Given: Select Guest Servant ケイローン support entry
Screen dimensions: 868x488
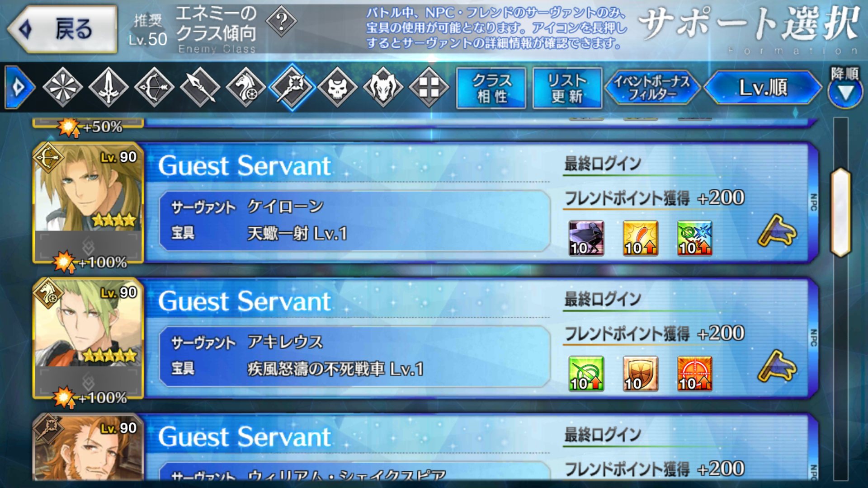Looking at the screenshot, I should (x=425, y=202).
